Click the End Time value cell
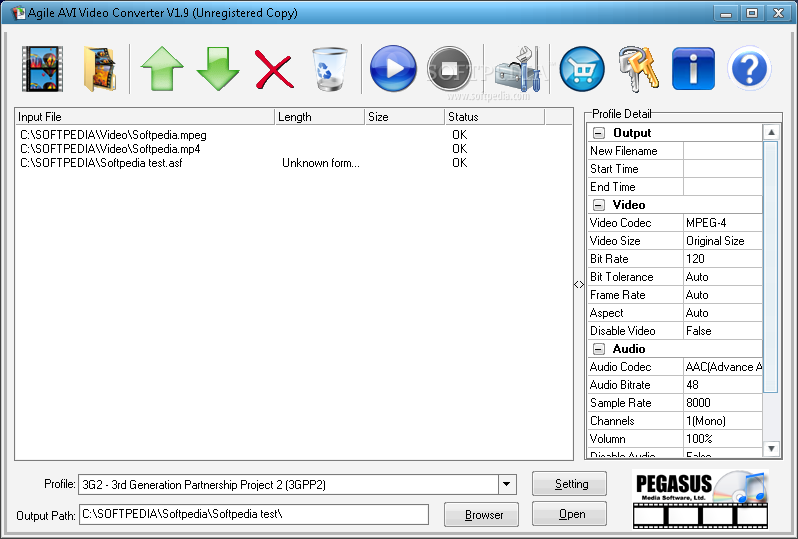The image size is (798, 539). [723, 187]
